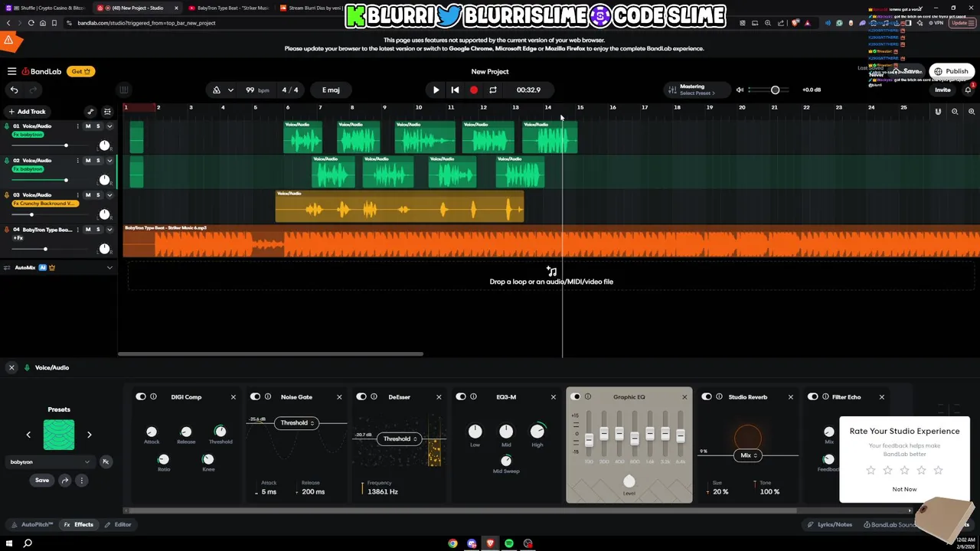Open the BandLab hamburger menu
Screen dimensions: 980x551
click(x=11, y=71)
